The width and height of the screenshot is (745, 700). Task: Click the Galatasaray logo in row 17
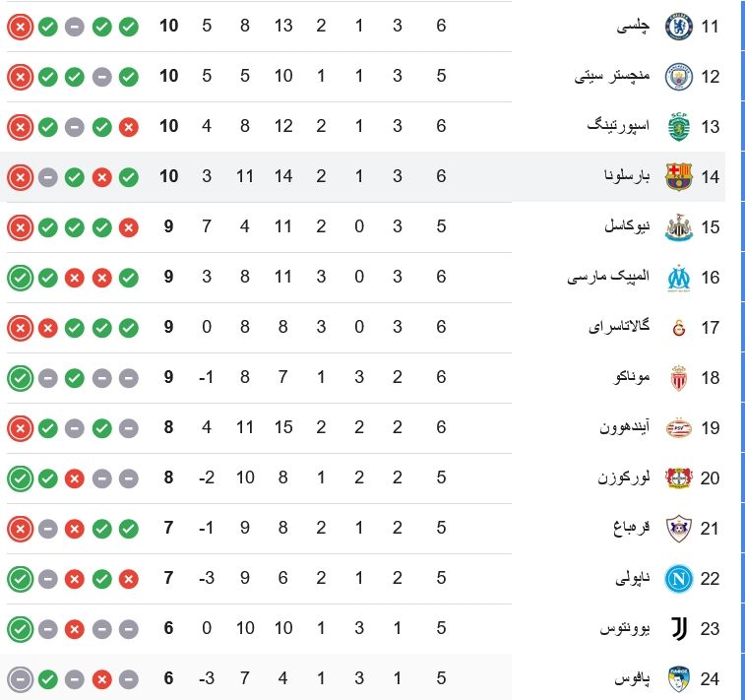point(679,328)
